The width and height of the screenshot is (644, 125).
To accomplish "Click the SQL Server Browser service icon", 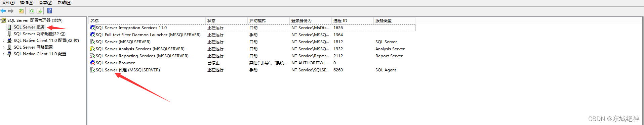I will tap(92, 63).
